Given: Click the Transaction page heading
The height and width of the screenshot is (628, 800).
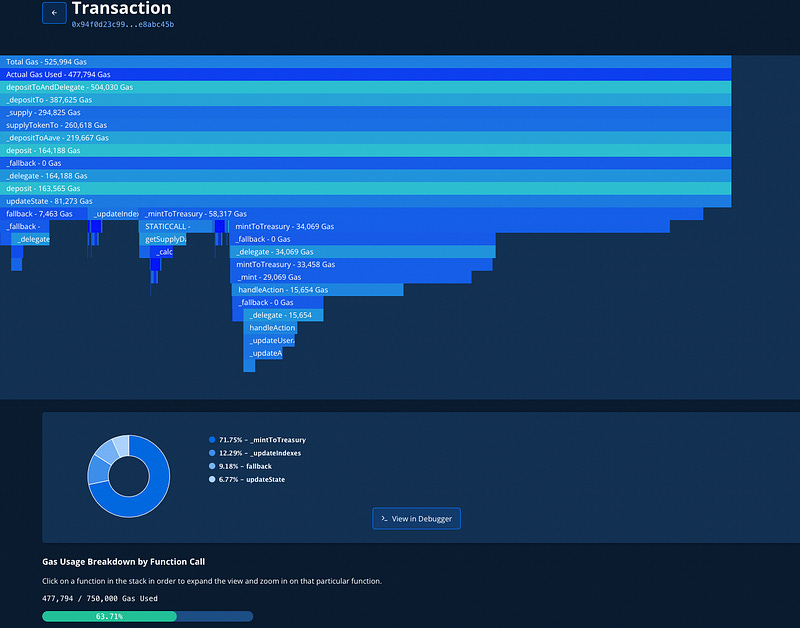Looking at the screenshot, I should click(121, 9).
